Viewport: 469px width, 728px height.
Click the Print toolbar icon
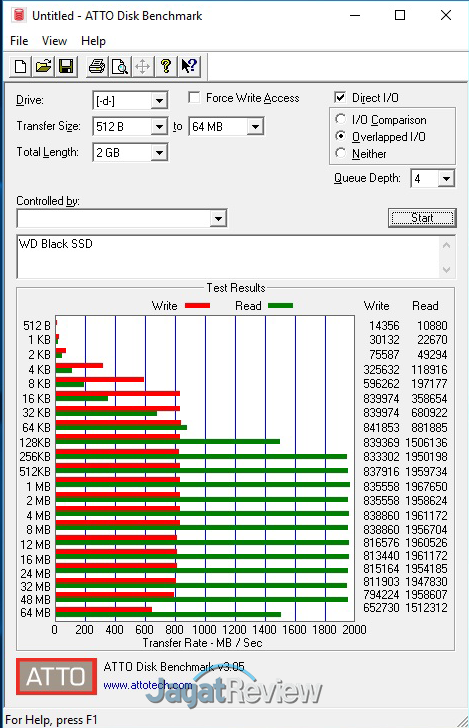(x=97, y=66)
